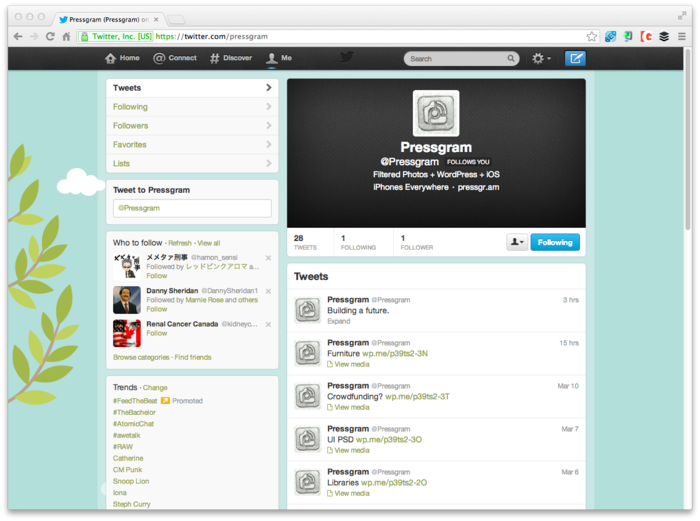Image resolution: width=700 pixels, height=521 pixels.
Task: Open Lists in sidebar
Action: click(x=192, y=163)
